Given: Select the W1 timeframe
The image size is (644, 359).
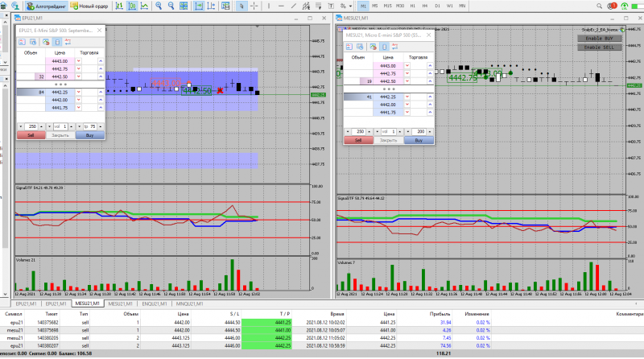Looking at the screenshot, I should click(x=450, y=6).
